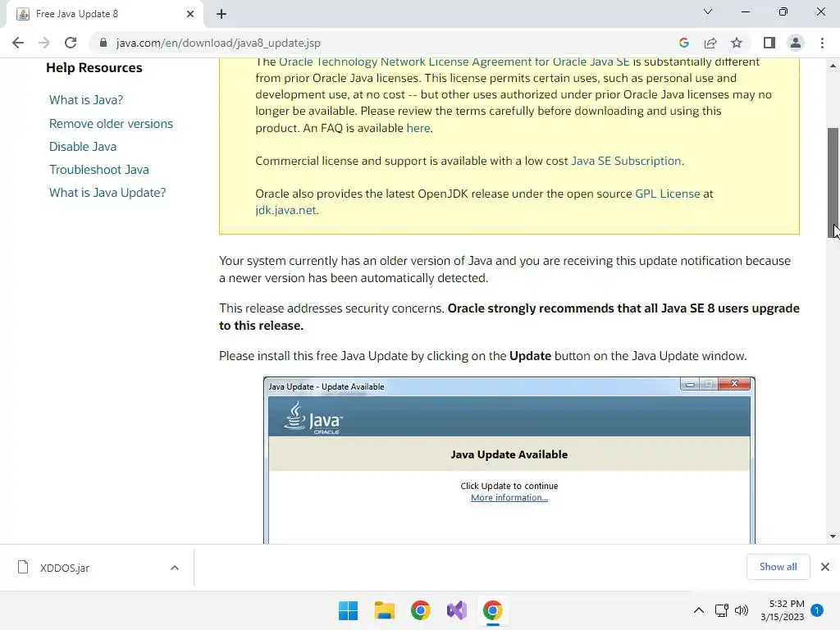Open the volume tray icon
Image resolution: width=840 pixels, height=630 pixels.
click(742, 610)
